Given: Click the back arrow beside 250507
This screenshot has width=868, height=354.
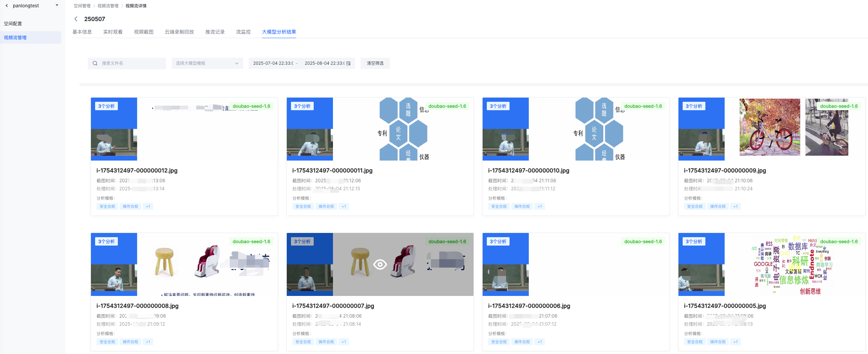Looking at the screenshot, I should click(76, 19).
